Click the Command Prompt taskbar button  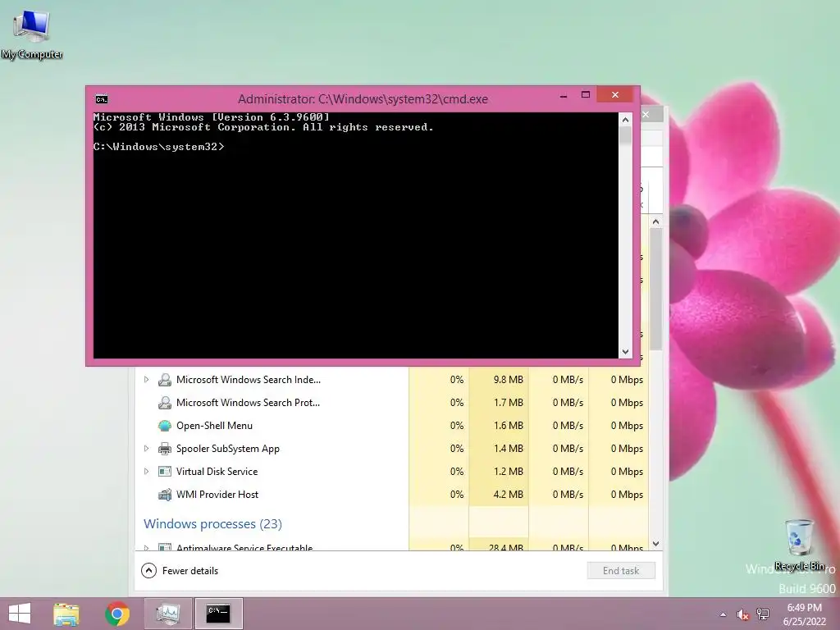coord(218,614)
